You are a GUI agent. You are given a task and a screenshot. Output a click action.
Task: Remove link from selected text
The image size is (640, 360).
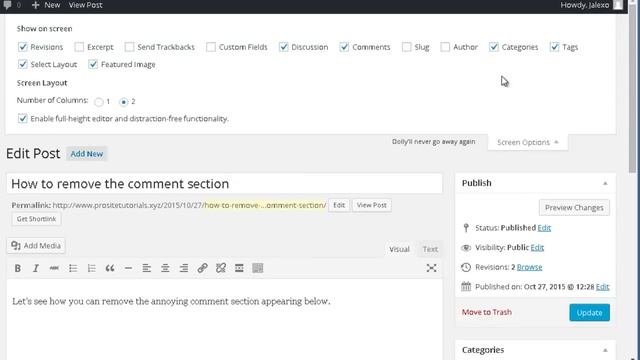click(x=221, y=268)
